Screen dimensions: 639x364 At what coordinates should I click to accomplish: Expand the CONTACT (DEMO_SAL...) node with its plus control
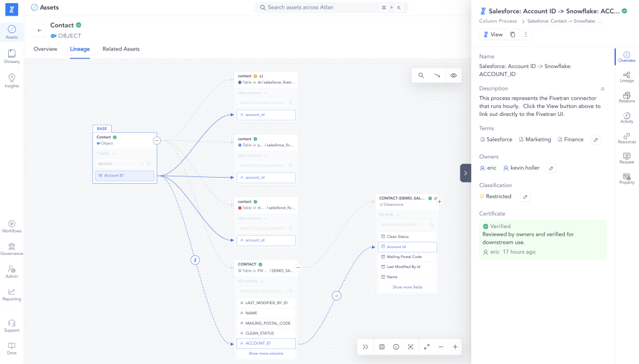(439, 201)
